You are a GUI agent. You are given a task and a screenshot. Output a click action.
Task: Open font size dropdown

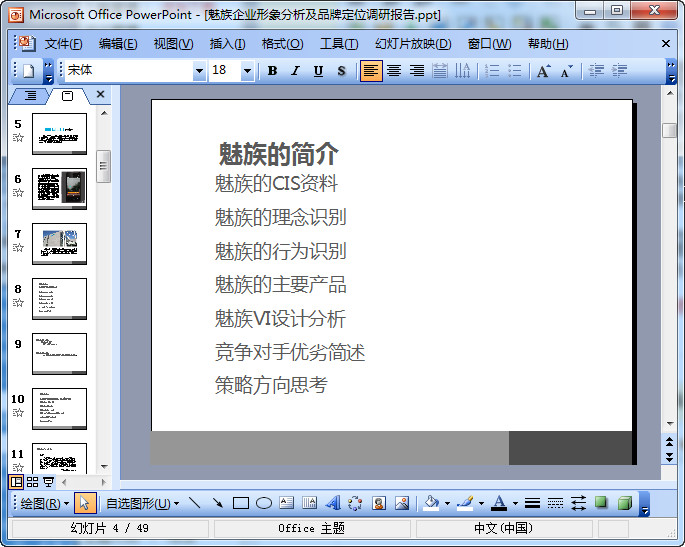[247, 70]
